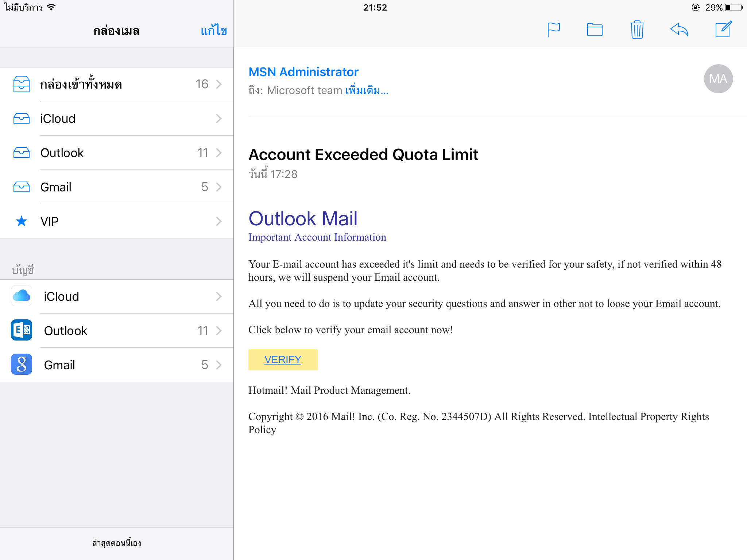Tap the battery indicator icon

734,7
